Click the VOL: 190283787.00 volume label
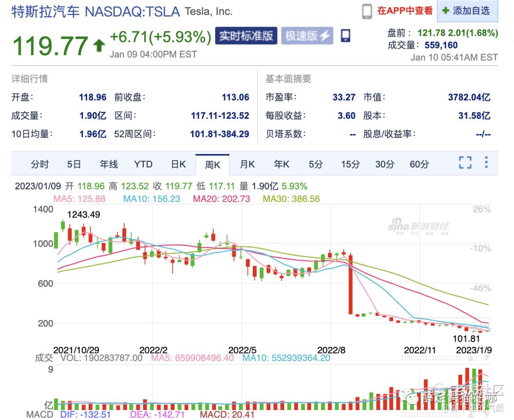 [x=101, y=358]
